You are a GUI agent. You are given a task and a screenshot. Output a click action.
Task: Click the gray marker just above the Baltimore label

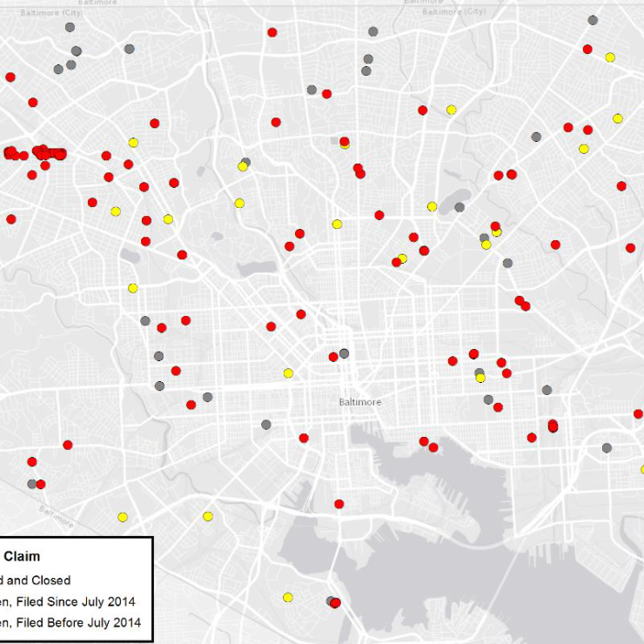345,353
